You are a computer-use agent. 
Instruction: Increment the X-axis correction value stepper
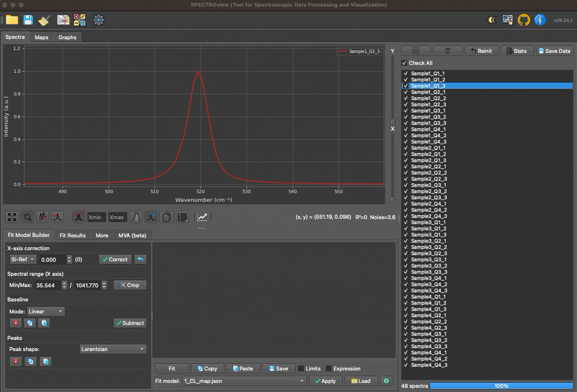pos(69,257)
